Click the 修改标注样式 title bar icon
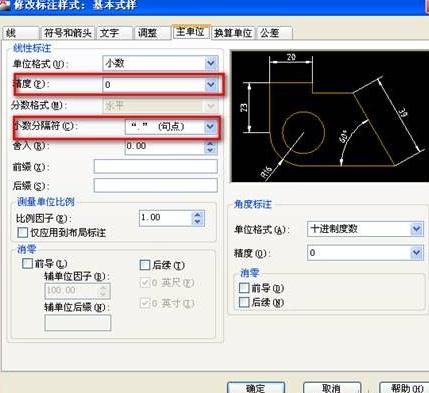The image size is (429, 393). click(x=4, y=6)
